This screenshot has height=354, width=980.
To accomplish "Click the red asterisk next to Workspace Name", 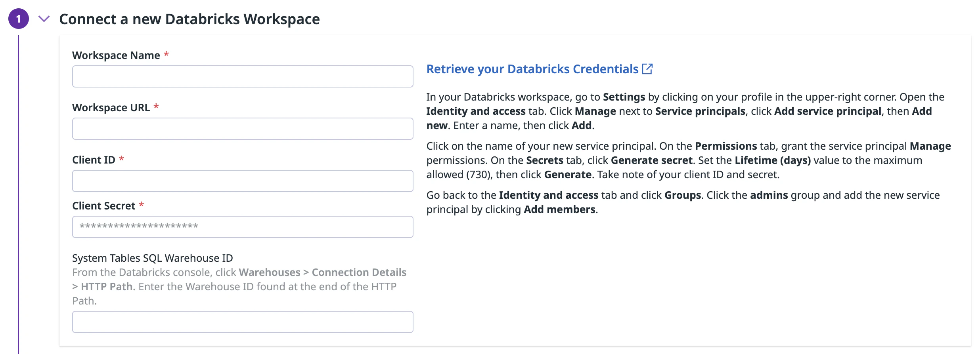I will point(166,54).
